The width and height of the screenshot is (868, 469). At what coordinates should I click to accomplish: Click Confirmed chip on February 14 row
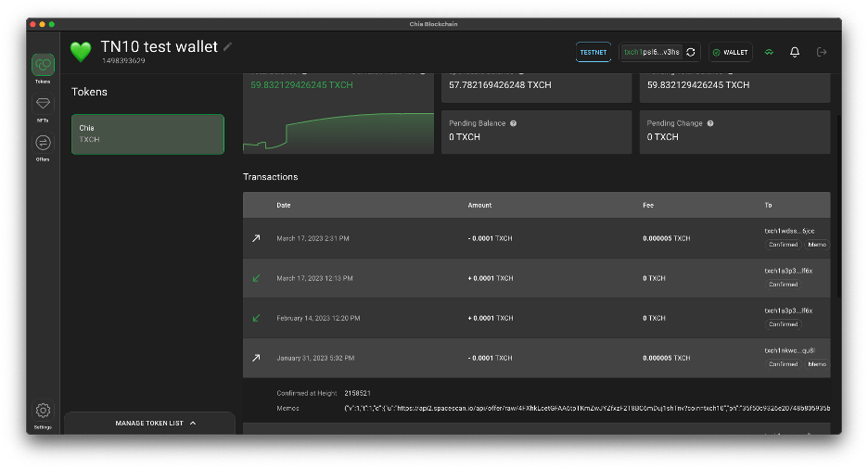tap(783, 324)
